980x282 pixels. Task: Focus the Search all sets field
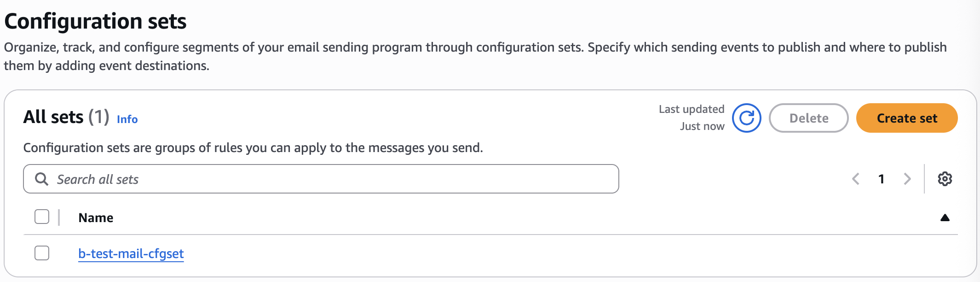pyautogui.click(x=331, y=179)
